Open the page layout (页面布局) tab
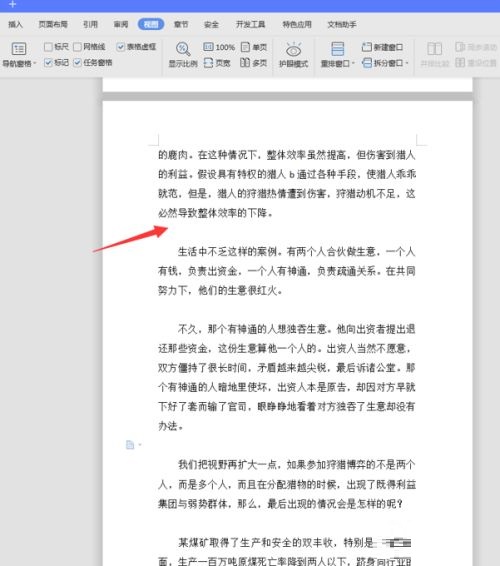 pos(53,24)
